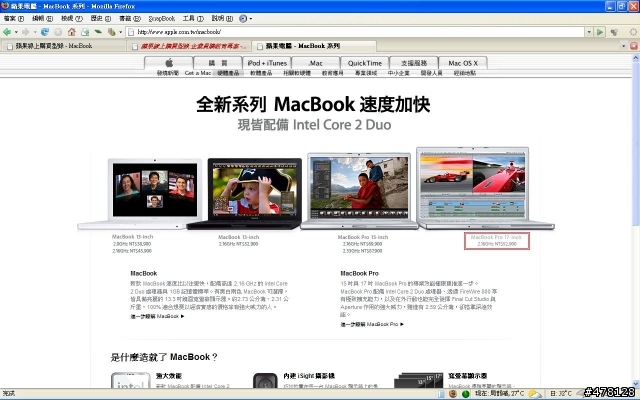Open the .Mac navigation tab
640x400 pixels.
(316, 63)
